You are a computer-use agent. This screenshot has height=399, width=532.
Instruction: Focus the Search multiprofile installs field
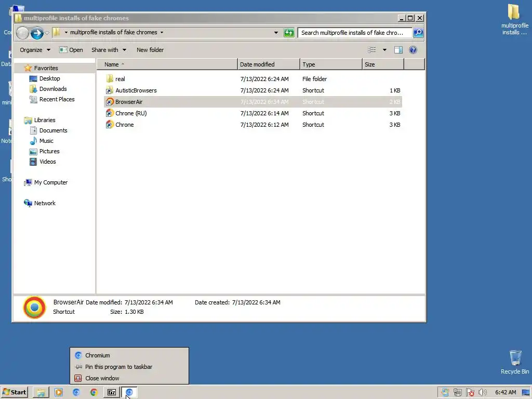[354, 33]
